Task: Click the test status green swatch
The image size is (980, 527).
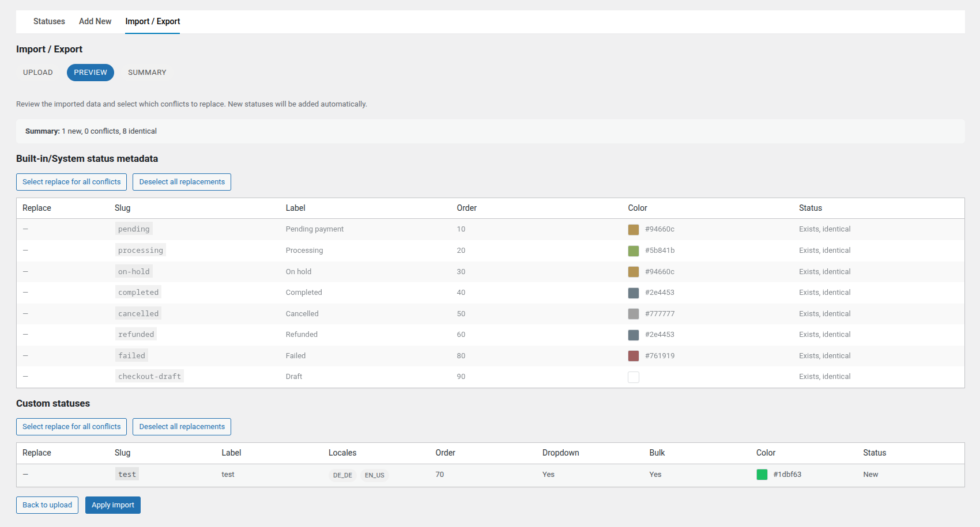Action: pos(762,475)
